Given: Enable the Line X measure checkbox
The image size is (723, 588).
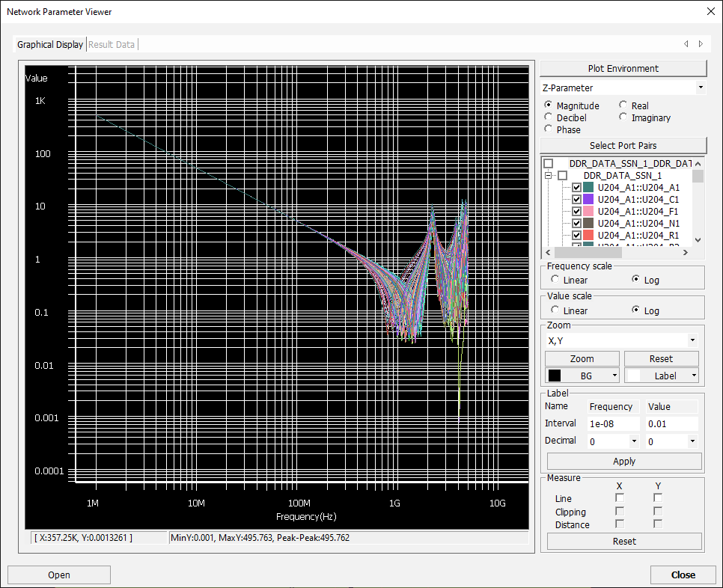Looking at the screenshot, I should click(620, 498).
